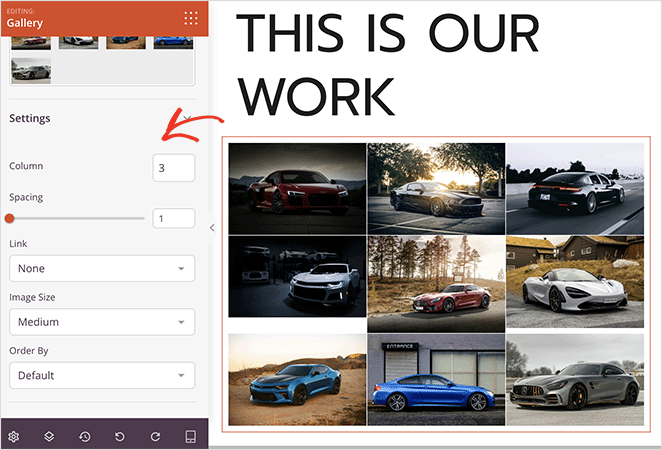Image resolution: width=662 pixels, height=450 pixels.
Task: Open the layout navigation layers icon
Action: (49, 437)
